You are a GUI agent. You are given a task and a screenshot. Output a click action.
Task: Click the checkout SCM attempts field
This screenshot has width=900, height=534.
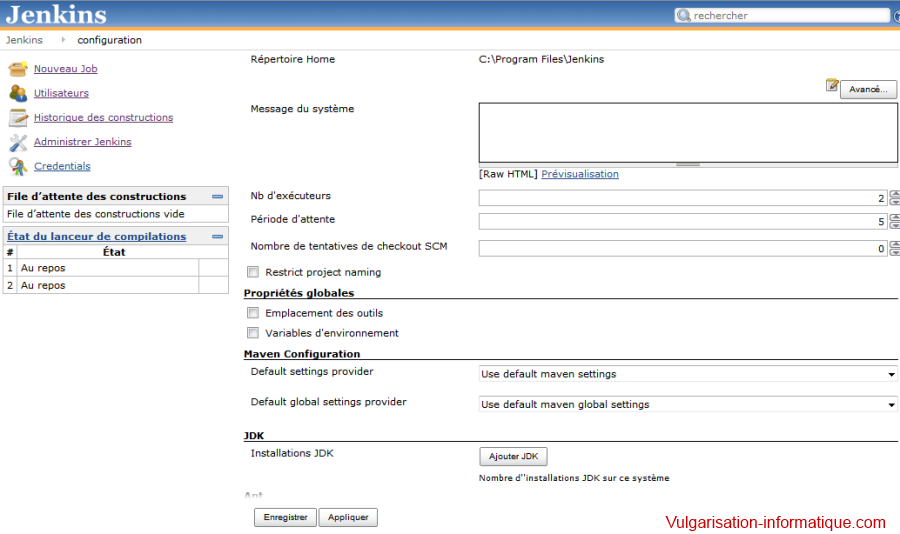click(x=683, y=249)
